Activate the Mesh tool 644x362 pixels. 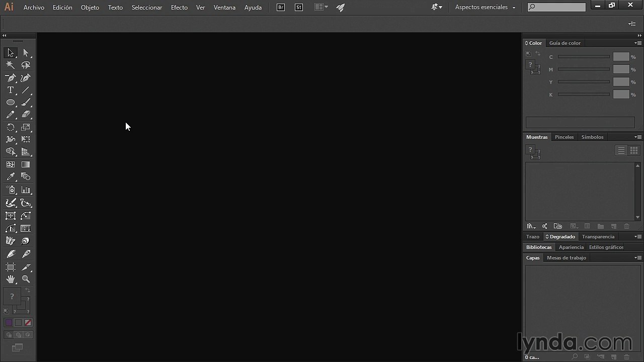11,164
